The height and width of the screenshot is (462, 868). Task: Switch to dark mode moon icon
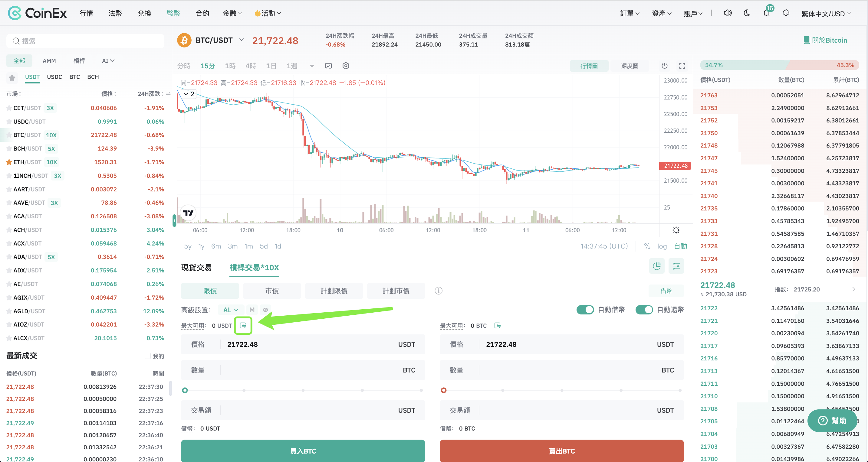[x=747, y=13]
